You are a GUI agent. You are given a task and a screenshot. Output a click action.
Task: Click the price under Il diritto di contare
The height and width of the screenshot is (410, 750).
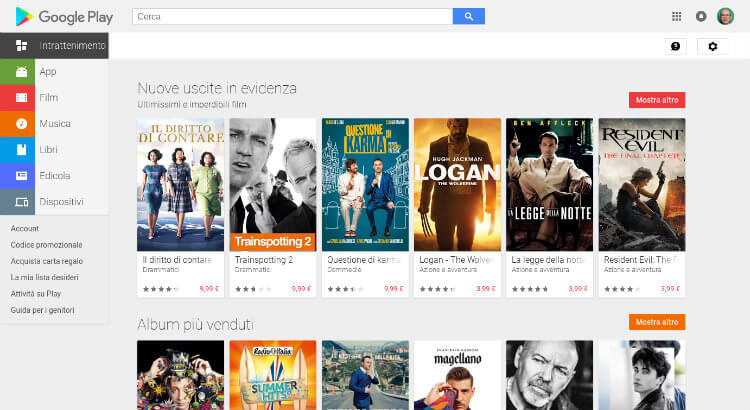209,289
